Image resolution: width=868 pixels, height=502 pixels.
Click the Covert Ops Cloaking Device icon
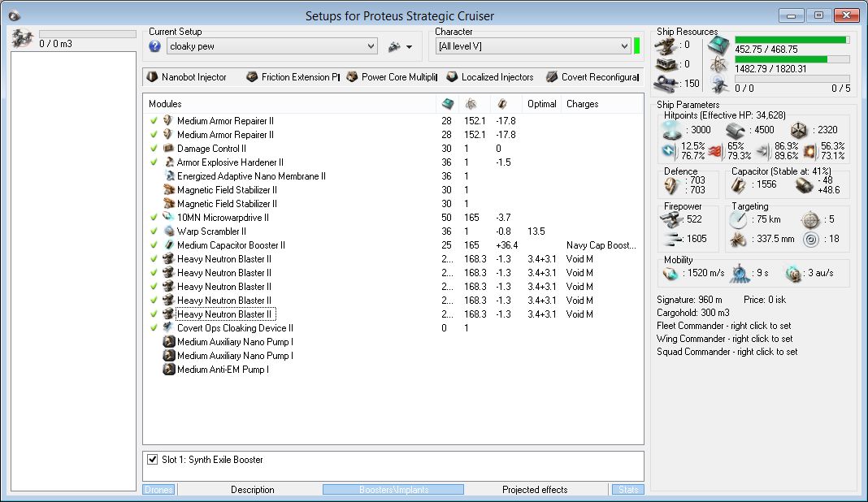click(x=169, y=327)
